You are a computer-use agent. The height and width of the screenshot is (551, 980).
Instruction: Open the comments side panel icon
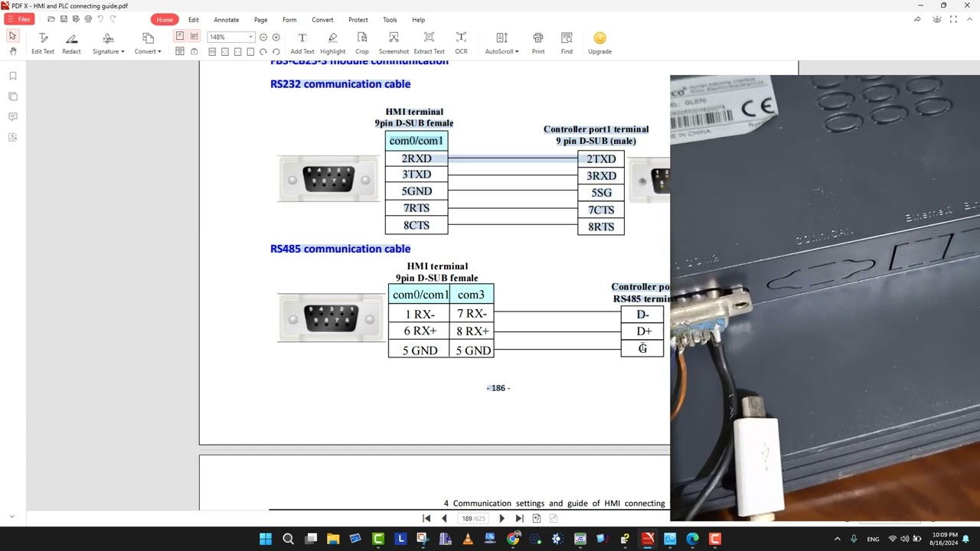13,116
